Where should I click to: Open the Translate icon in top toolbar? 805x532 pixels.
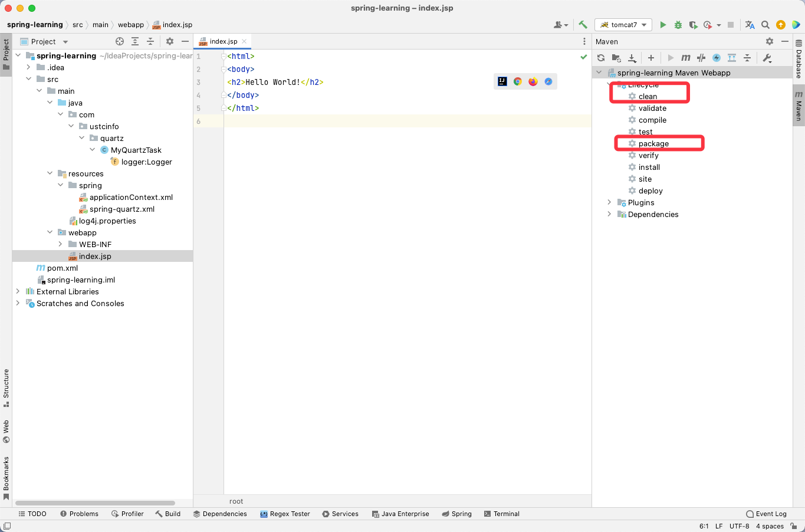point(750,25)
